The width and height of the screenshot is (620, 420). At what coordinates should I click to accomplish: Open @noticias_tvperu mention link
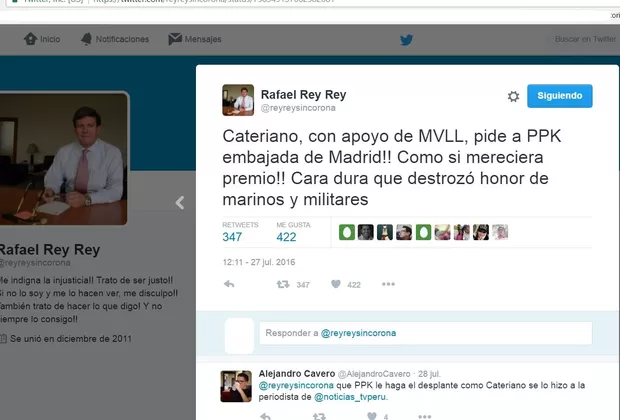(350, 397)
